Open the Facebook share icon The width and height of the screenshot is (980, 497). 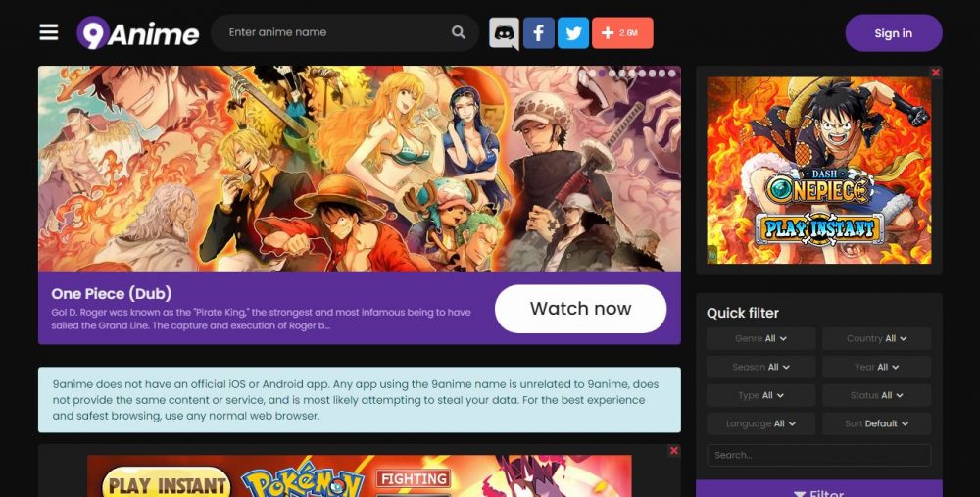pos(538,33)
